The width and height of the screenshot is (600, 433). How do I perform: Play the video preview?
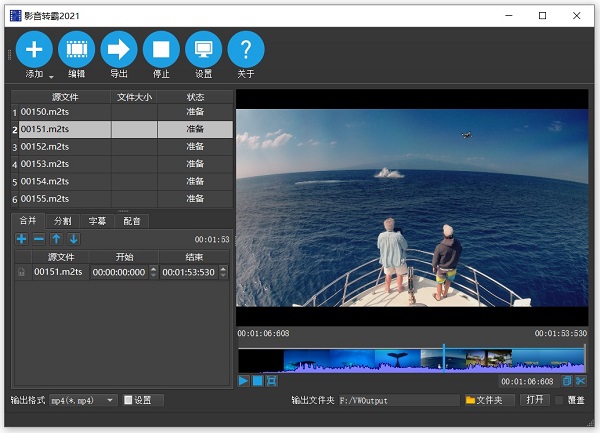point(244,381)
